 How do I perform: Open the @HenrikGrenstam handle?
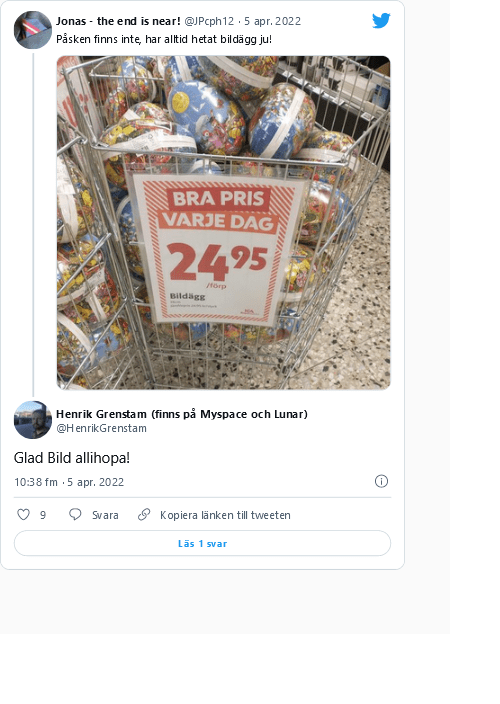(101, 428)
